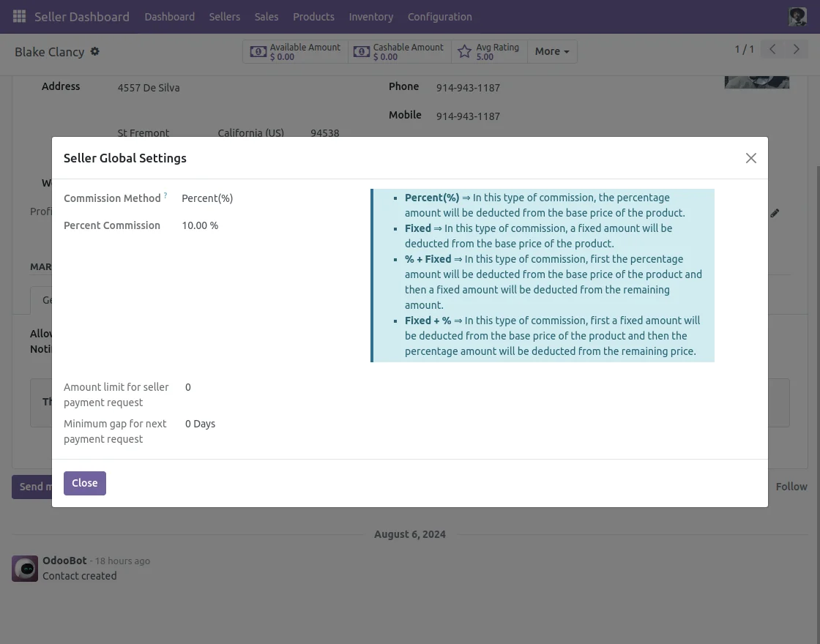Screen dimensions: 820x644
Task: Open the apps grid menu icon
Action: pyautogui.click(x=20, y=16)
